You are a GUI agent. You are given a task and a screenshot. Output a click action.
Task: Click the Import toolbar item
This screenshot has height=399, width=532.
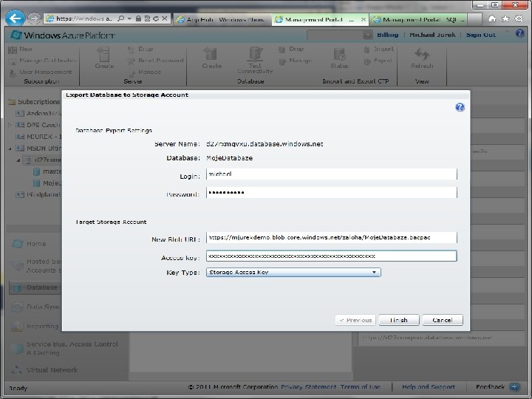click(x=378, y=50)
